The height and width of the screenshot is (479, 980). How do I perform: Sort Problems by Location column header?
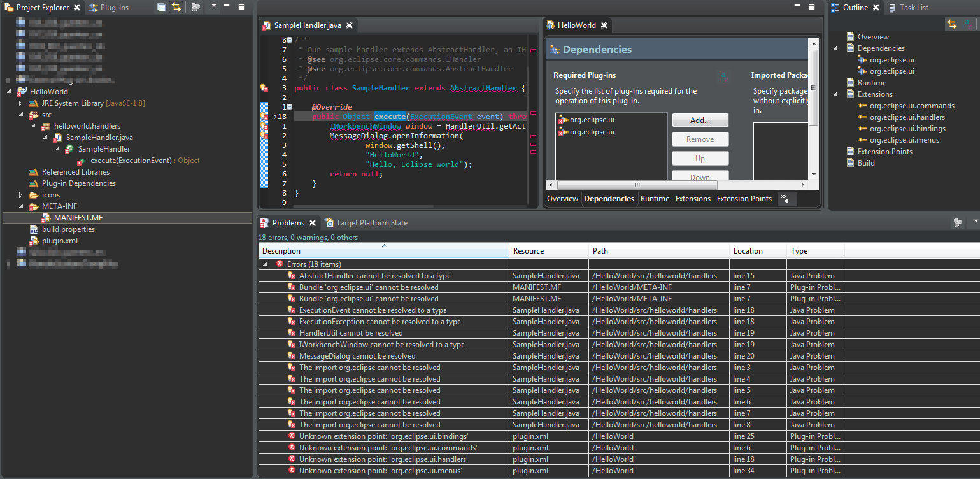point(758,251)
